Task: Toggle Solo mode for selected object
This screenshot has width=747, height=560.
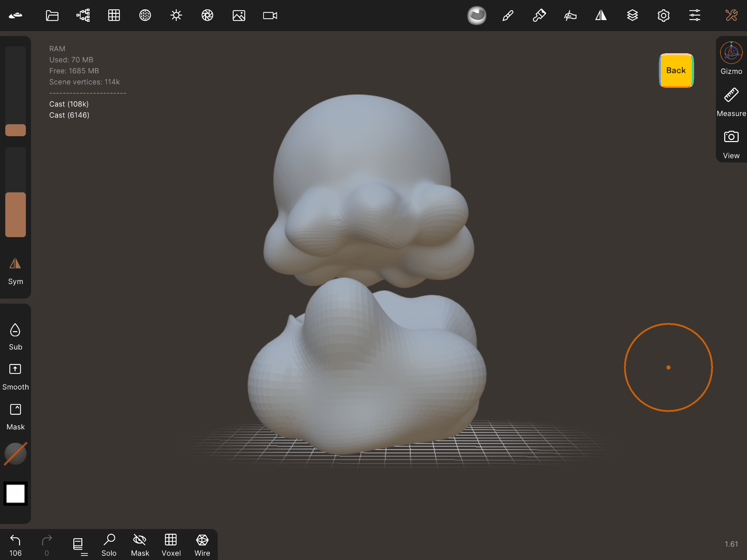Action: pos(109,545)
